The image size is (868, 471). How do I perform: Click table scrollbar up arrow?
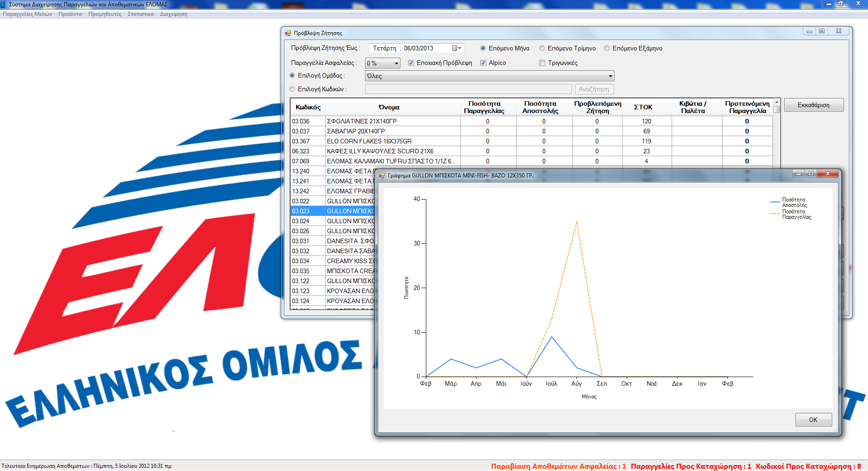(776, 103)
